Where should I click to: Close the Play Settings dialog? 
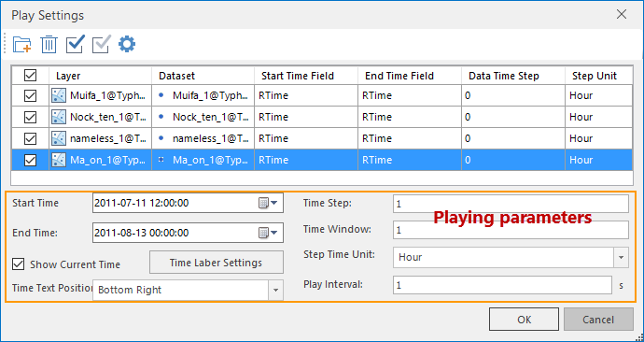point(622,15)
